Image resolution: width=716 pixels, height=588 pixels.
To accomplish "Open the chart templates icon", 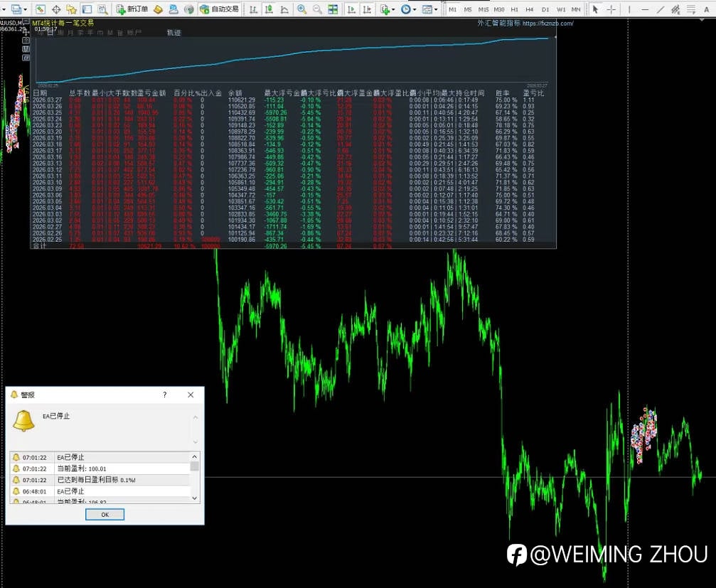I will point(427,9).
